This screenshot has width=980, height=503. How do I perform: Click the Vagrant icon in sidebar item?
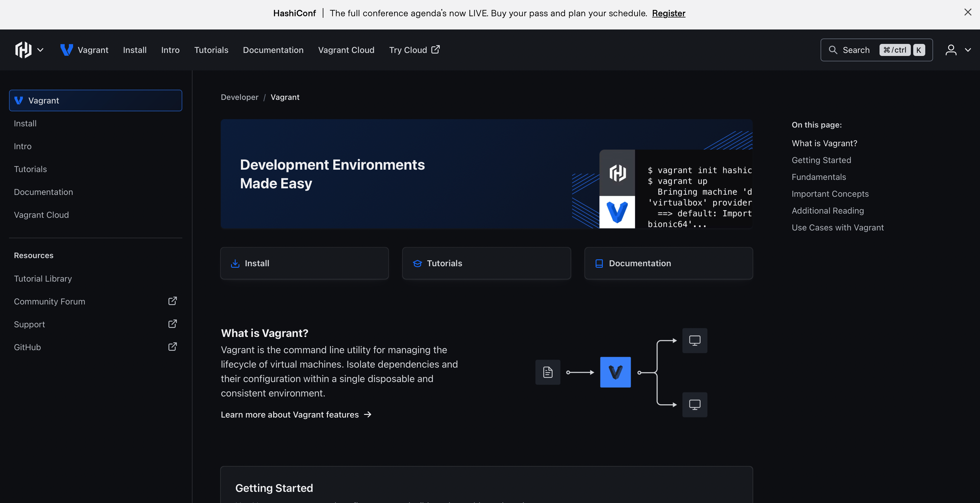click(x=19, y=100)
